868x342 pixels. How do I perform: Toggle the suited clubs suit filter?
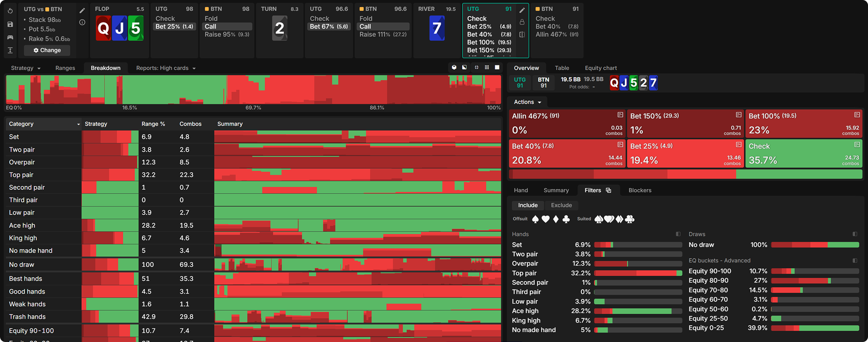(630, 219)
